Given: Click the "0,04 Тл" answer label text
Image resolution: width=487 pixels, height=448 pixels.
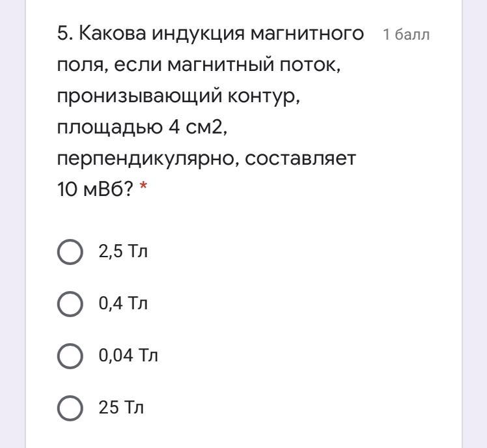Looking at the screenshot, I should click(128, 356).
